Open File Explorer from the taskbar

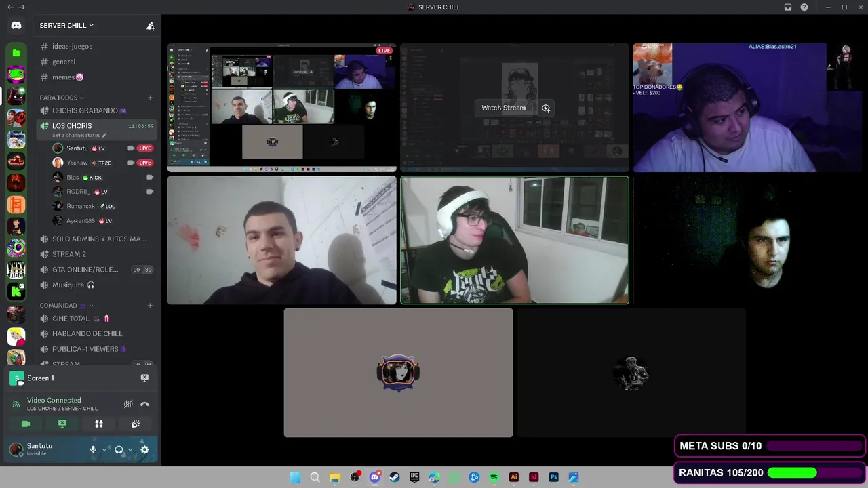pyautogui.click(x=335, y=477)
